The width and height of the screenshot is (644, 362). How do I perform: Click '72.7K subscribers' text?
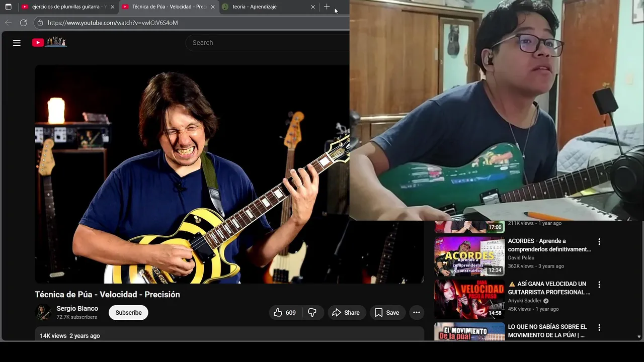pyautogui.click(x=76, y=317)
